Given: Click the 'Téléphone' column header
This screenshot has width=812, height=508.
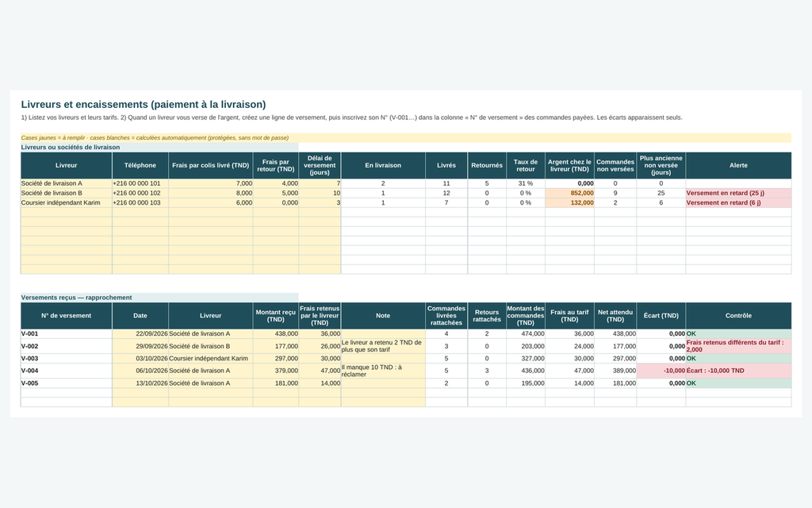Looking at the screenshot, I should point(140,165).
